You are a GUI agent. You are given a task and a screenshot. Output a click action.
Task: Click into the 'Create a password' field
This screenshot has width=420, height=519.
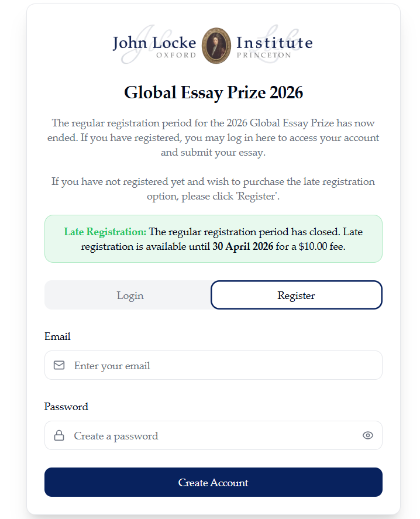click(x=211, y=436)
